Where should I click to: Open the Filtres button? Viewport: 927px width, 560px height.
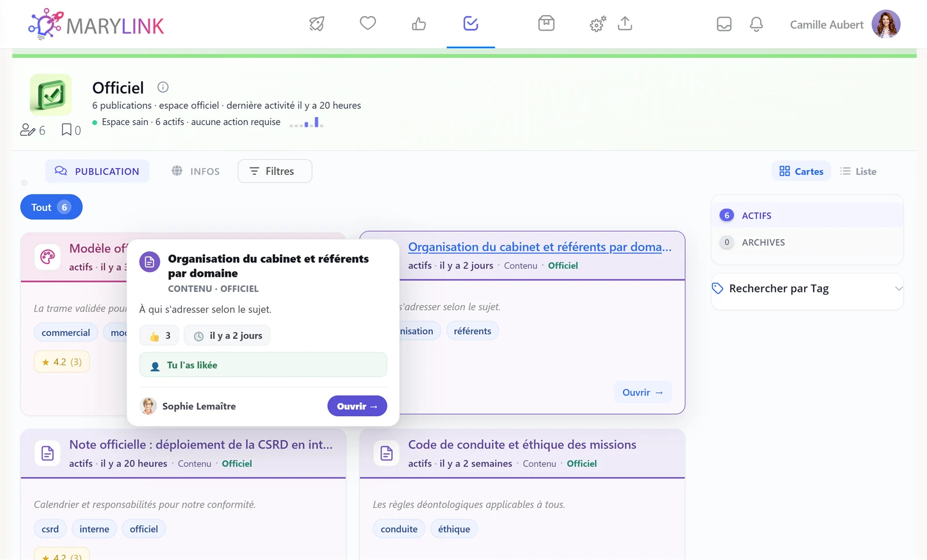275,171
